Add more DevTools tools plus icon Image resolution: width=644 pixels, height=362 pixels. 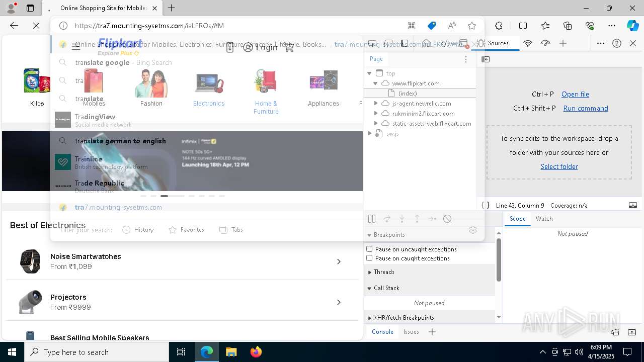click(563, 43)
